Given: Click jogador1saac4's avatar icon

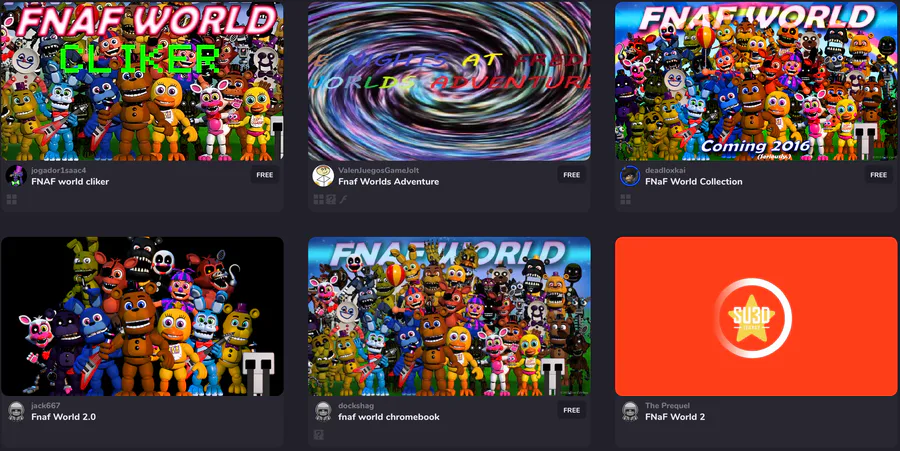Looking at the screenshot, I should (16, 176).
